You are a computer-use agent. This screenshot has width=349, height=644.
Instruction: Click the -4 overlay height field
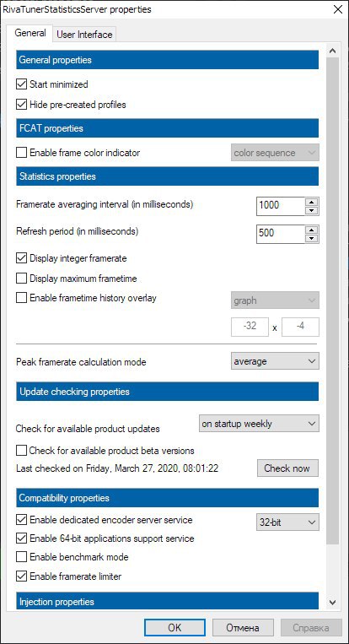tap(300, 327)
